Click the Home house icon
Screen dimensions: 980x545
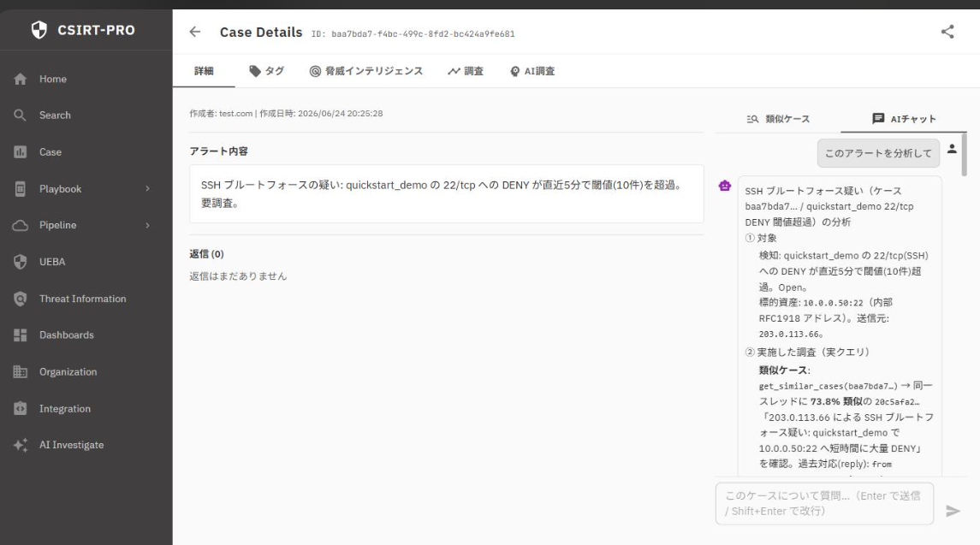tap(20, 79)
